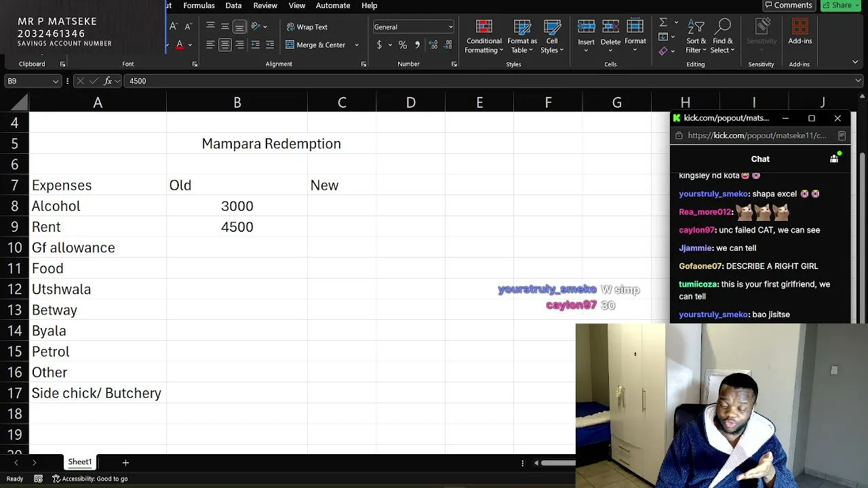Open the Add-ins button
Image resolution: width=868 pixels, height=488 pixels.
[800, 33]
